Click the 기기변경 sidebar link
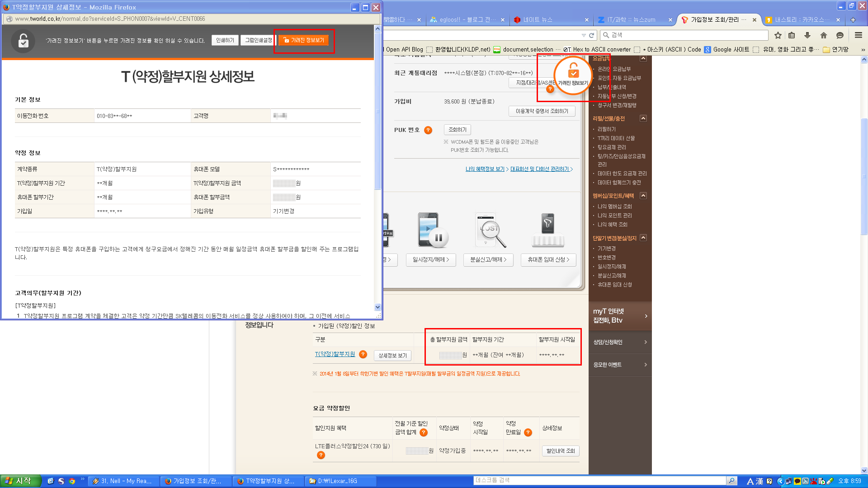Screen dimensions: 868x488 click(606, 249)
